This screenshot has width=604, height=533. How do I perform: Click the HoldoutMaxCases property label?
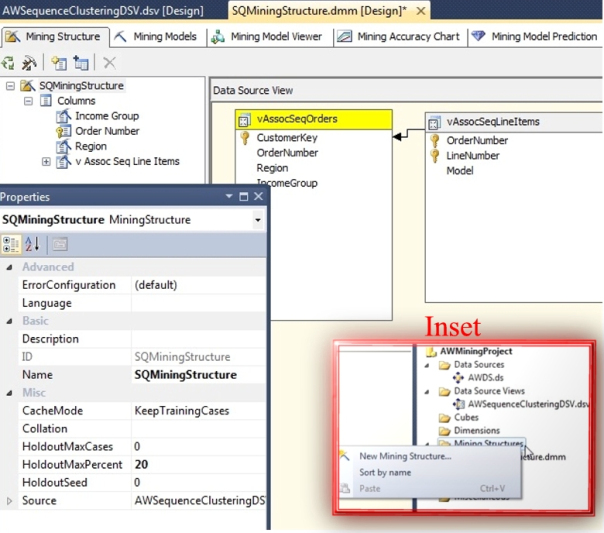tap(67, 447)
